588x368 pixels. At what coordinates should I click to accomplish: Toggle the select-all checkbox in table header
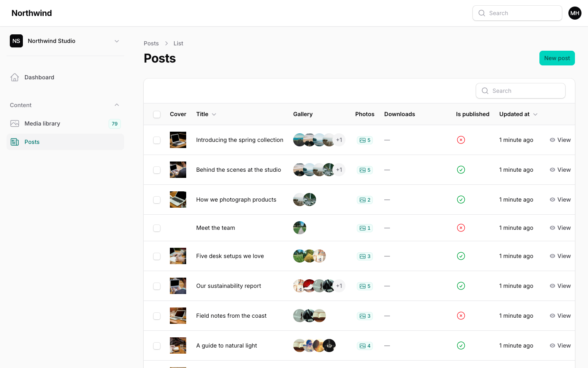coord(157,114)
